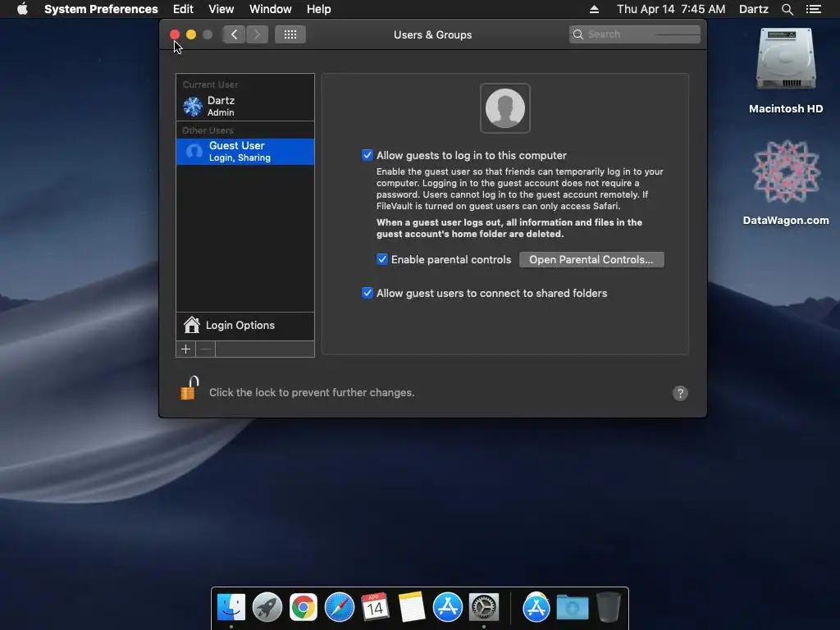Click the forward navigation arrow
Image resolution: width=840 pixels, height=630 pixels.
pyautogui.click(x=257, y=34)
